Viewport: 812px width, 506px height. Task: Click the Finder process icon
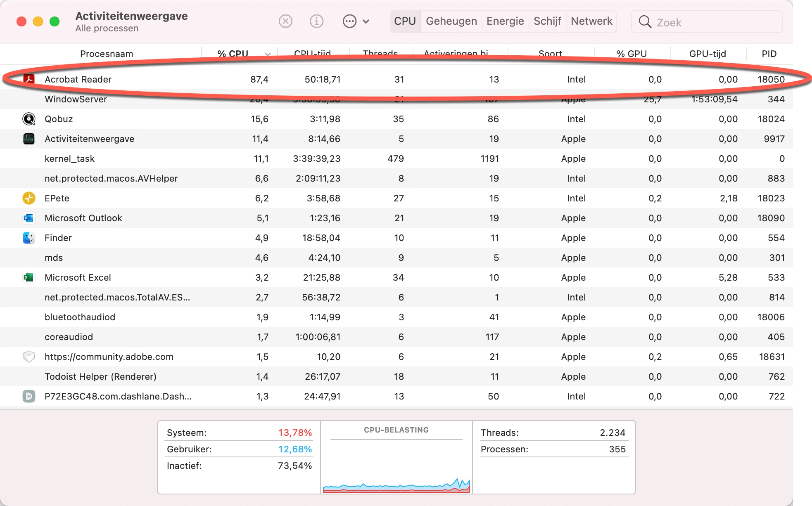29,238
